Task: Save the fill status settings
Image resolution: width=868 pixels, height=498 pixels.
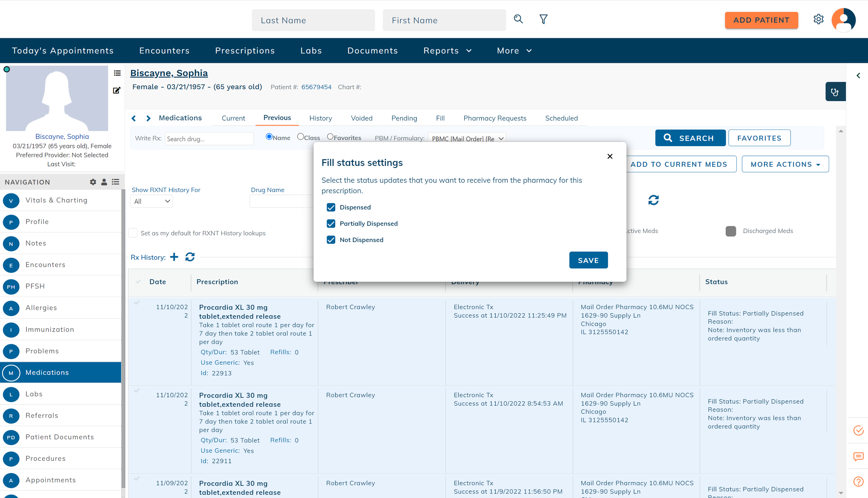Action: pos(588,260)
